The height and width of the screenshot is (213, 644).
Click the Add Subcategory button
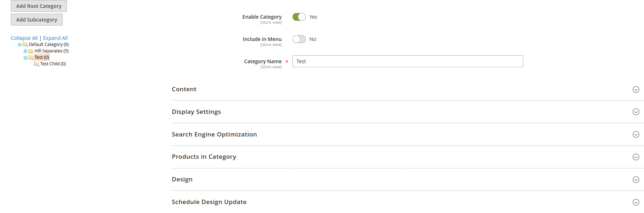pyautogui.click(x=36, y=19)
